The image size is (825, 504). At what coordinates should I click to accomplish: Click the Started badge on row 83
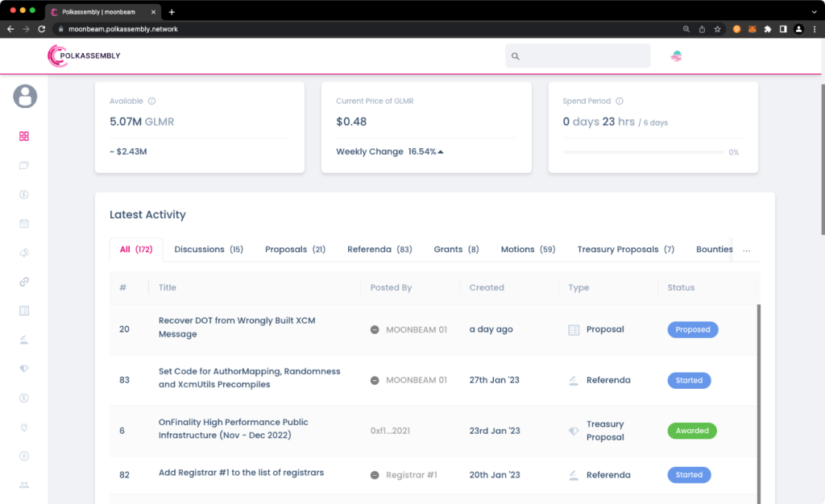click(x=689, y=380)
